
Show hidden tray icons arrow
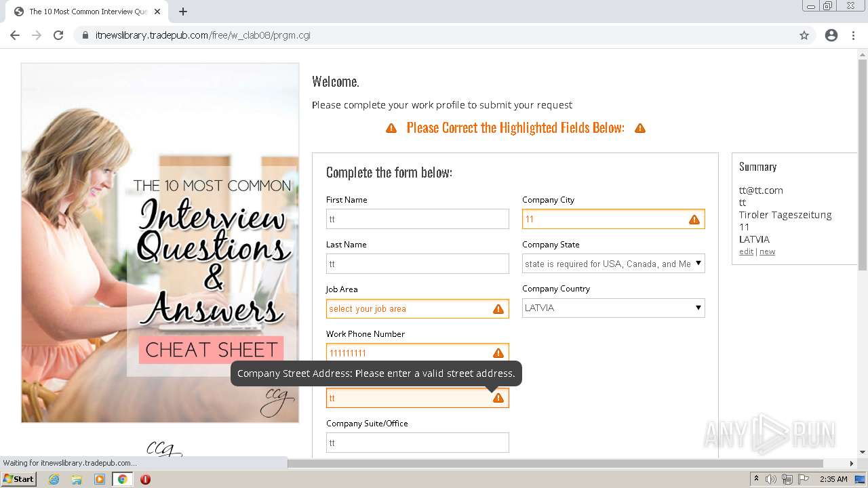(x=756, y=479)
